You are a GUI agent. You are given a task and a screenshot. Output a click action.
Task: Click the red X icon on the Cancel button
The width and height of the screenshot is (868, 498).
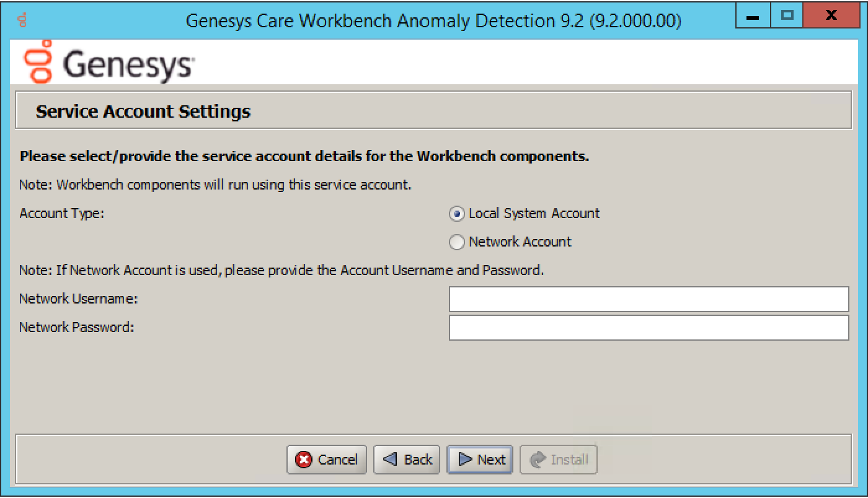304,460
